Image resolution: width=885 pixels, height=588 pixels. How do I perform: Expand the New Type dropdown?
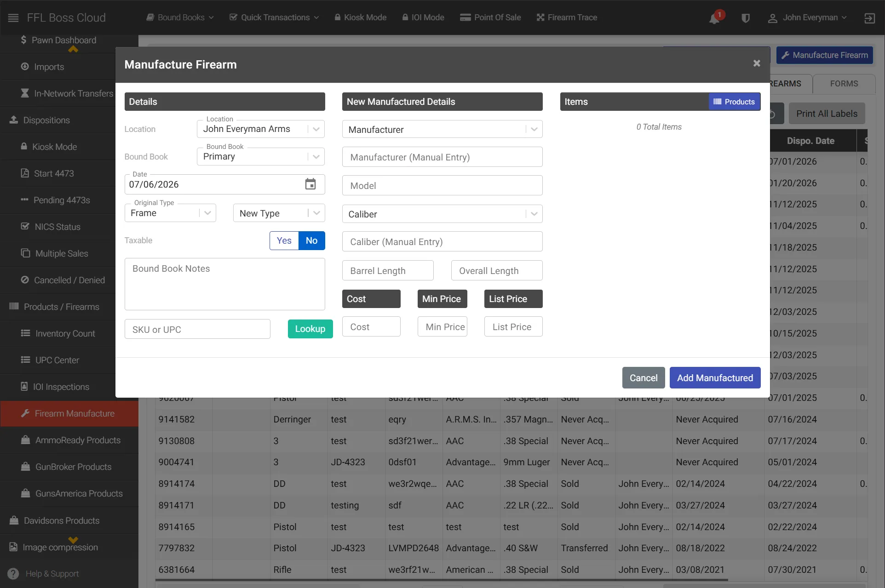[x=279, y=213]
